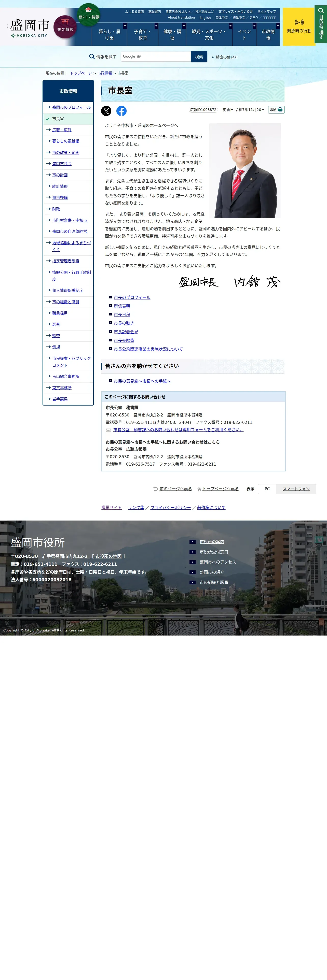The image size is (327, 980).
Task: Open 岩手競馬 sidebar item
Action: point(60,399)
